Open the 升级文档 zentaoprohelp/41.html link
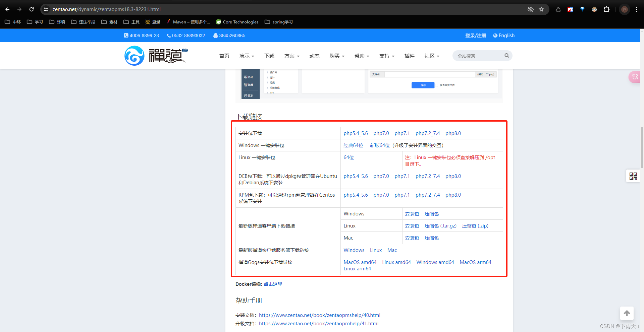The image size is (644, 332). (319, 324)
